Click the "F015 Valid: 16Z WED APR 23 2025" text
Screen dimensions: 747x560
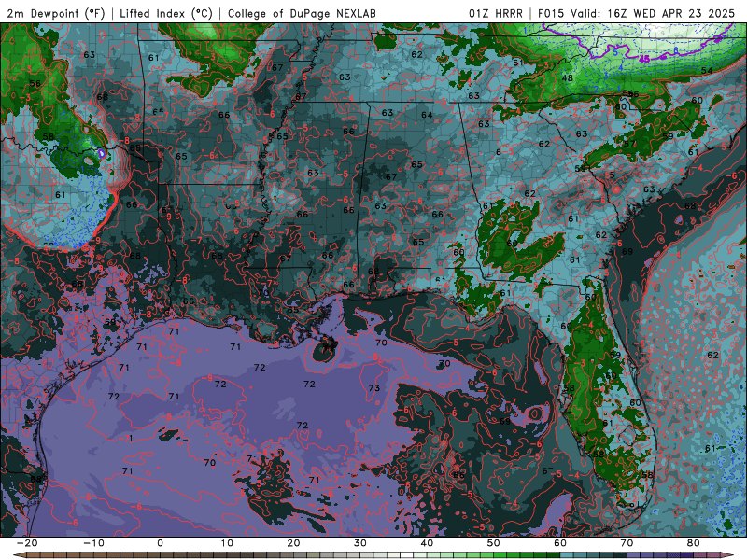[636, 13]
